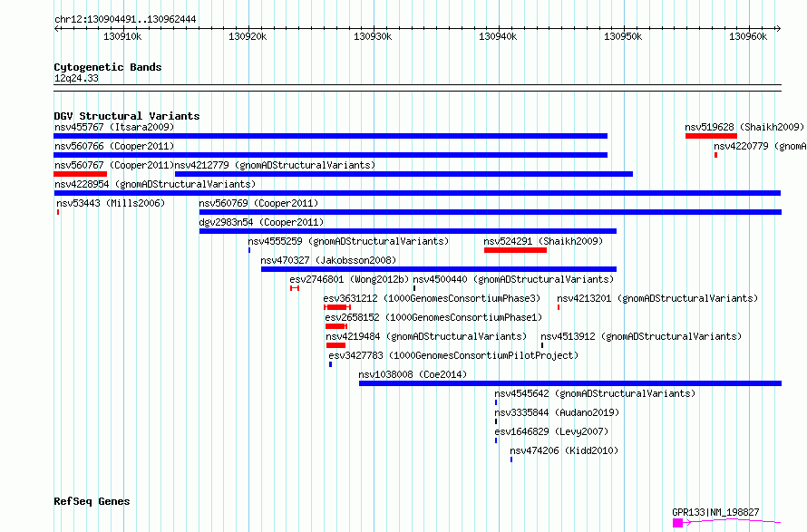Click nsv1038008 (Coe2014) label
The width and height of the screenshot is (807, 532).
(x=413, y=374)
